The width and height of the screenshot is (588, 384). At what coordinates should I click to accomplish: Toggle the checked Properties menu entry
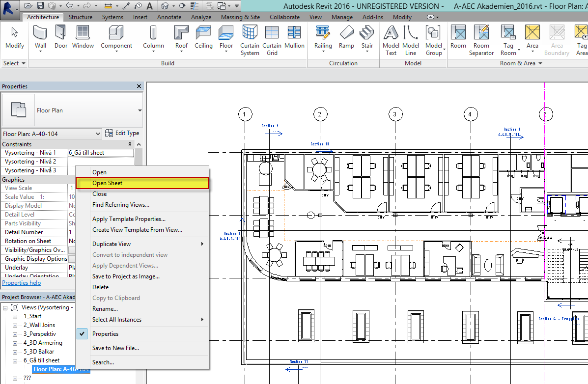pyautogui.click(x=142, y=334)
